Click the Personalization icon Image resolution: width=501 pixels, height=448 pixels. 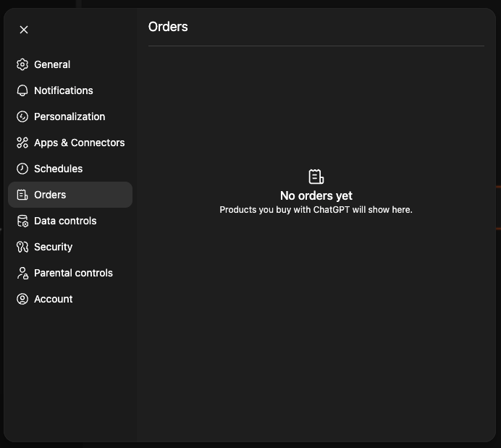pos(22,117)
